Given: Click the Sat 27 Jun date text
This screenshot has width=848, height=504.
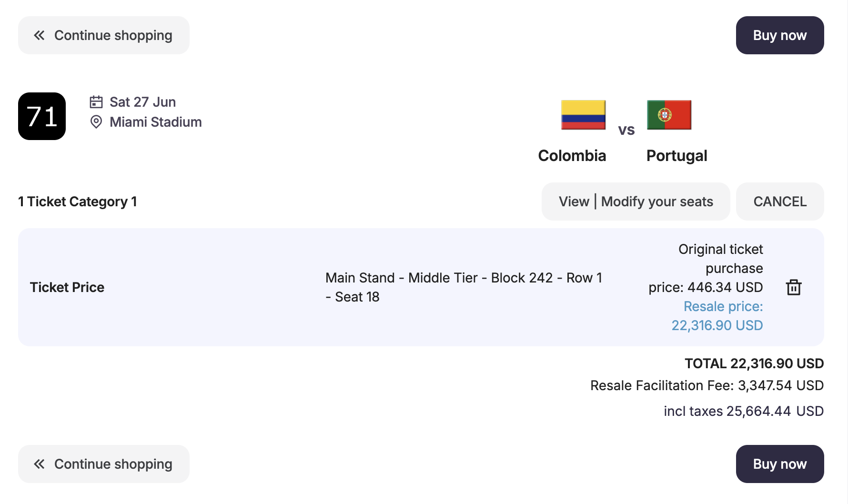Looking at the screenshot, I should 142,102.
